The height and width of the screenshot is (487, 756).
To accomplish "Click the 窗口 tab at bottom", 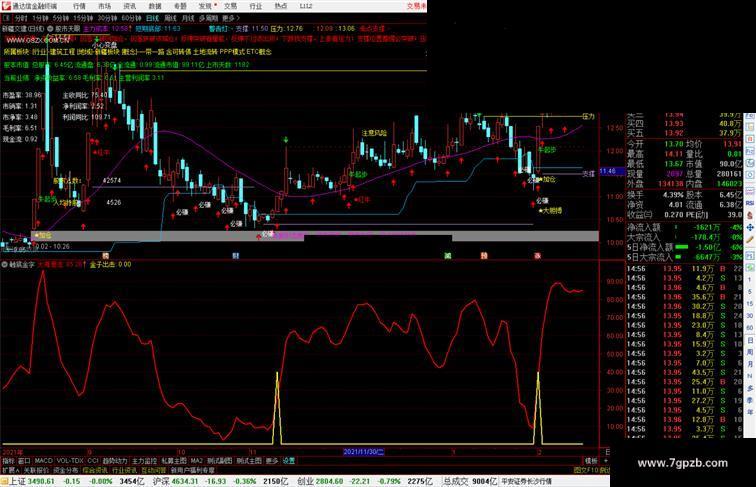I will pyautogui.click(x=24, y=461).
